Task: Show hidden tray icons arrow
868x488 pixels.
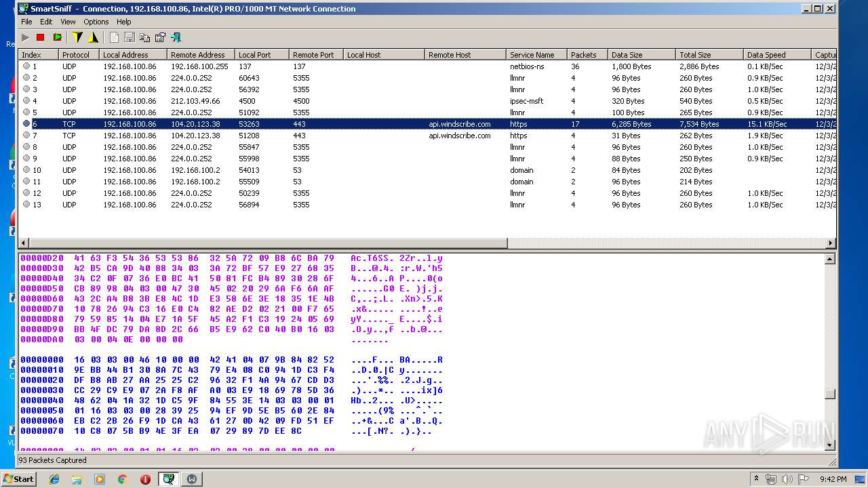Action: (x=757, y=479)
